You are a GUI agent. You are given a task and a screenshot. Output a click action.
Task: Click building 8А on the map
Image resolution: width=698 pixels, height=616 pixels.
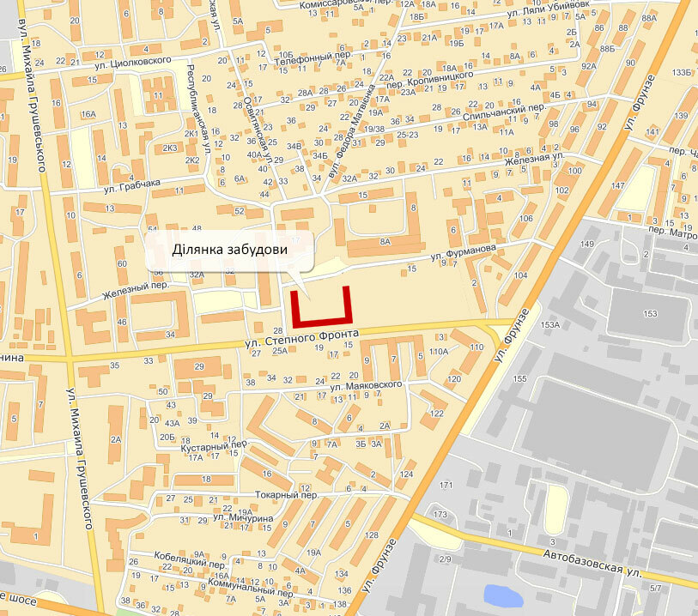pos(385,241)
